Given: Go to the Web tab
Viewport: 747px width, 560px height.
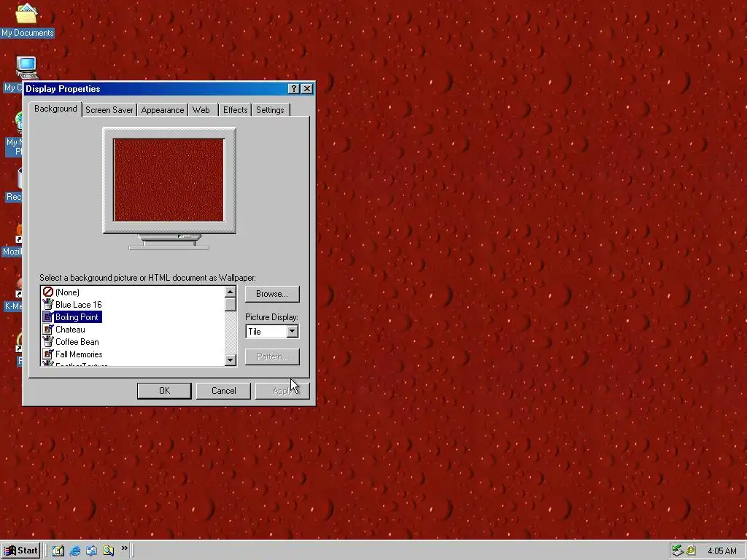Looking at the screenshot, I should (201, 110).
